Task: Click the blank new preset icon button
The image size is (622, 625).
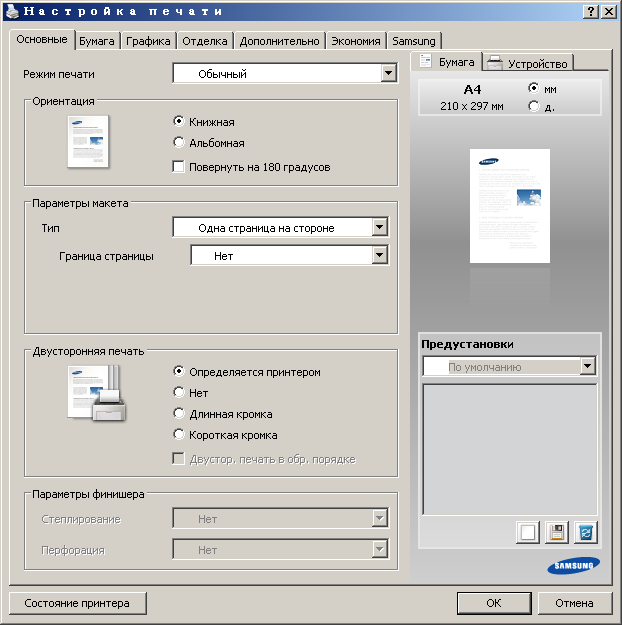Action: click(528, 533)
